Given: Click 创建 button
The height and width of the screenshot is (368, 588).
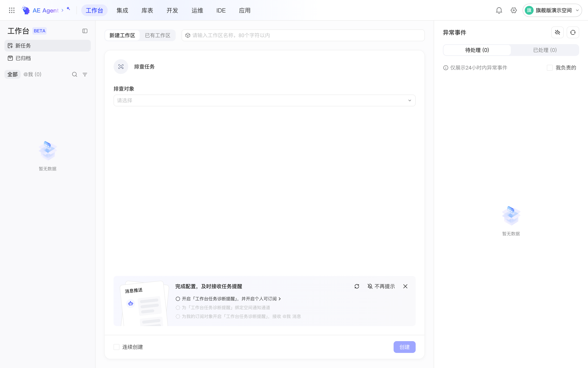Looking at the screenshot, I should click(x=404, y=347).
